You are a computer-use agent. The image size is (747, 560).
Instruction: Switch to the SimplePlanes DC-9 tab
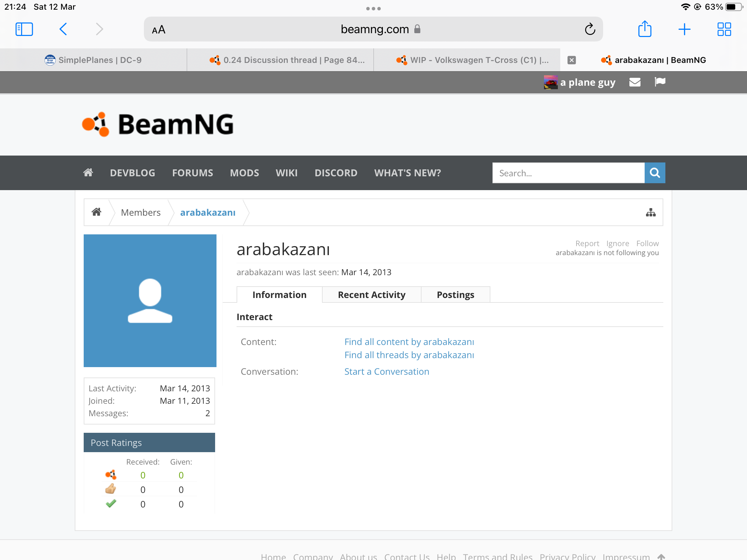[x=93, y=60]
